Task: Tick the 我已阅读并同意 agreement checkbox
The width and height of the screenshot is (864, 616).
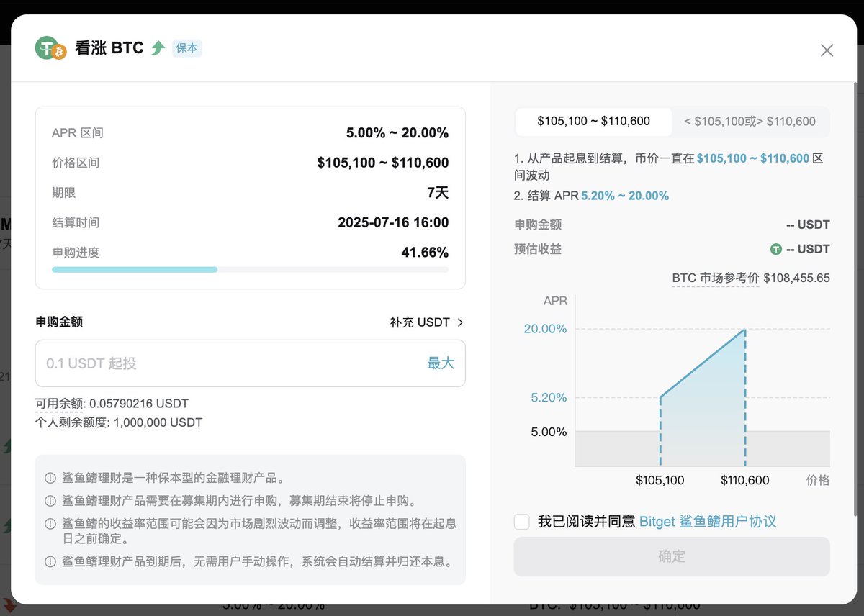Action: click(x=522, y=522)
